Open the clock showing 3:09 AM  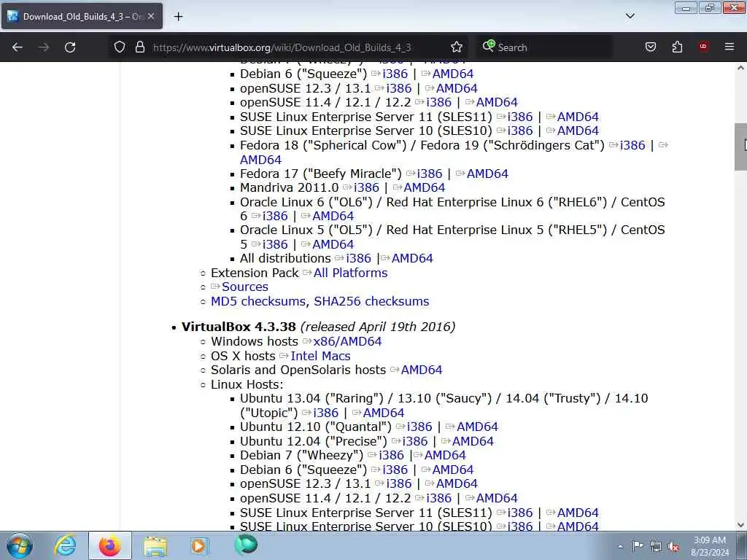click(x=710, y=546)
